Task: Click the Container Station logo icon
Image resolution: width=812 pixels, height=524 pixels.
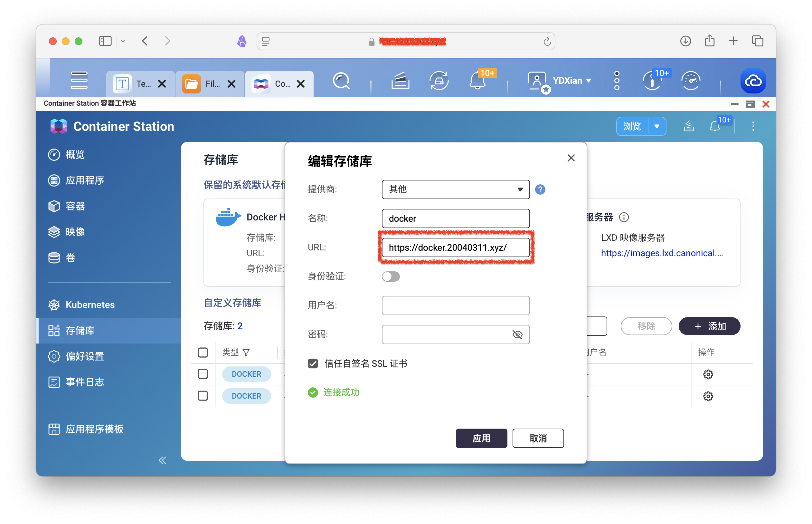Action: [59, 126]
